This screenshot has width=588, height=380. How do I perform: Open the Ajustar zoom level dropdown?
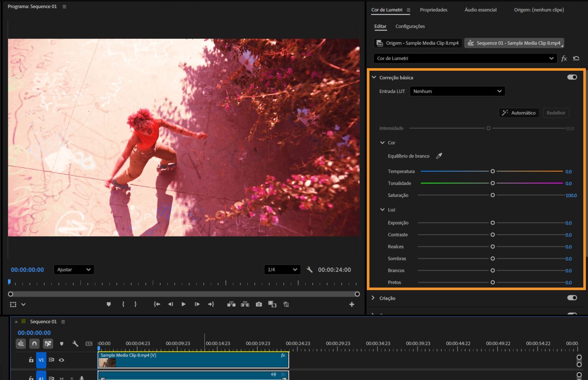(x=74, y=270)
